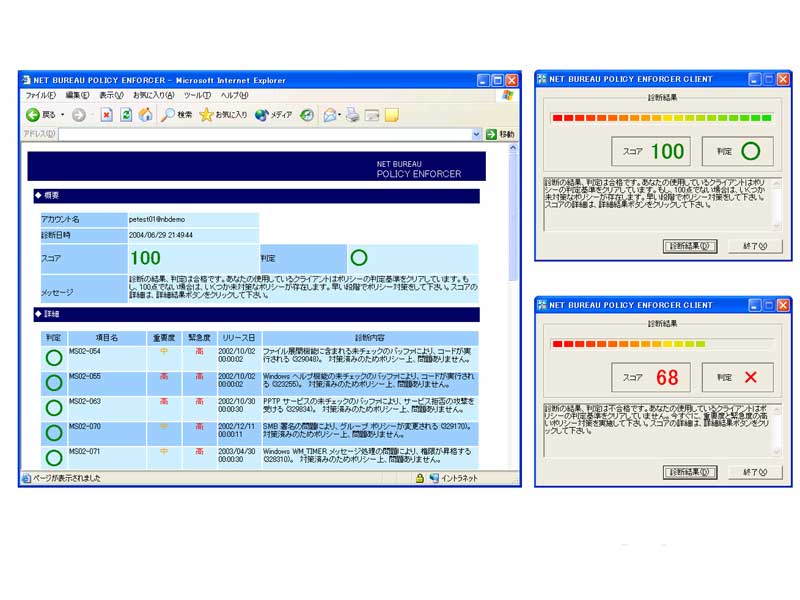The width and height of the screenshot is (800, 600).
Task: Focus the アドレス address input field
Action: point(265,134)
